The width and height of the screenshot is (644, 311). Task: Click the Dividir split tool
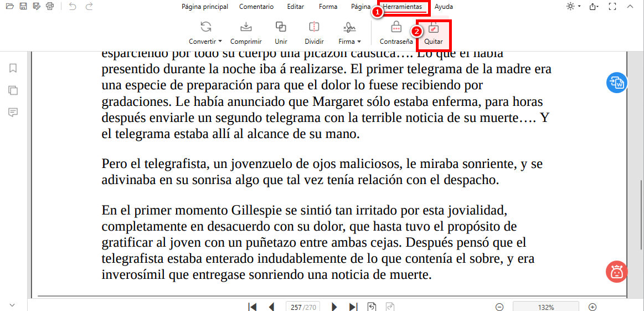[314, 33]
